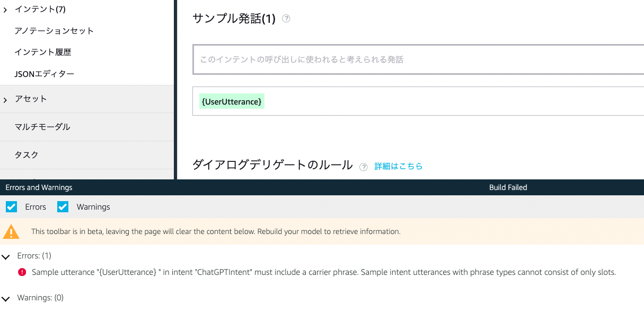Select the {UserUtterance} slot chip
The image size is (644, 311).
point(232,101)
